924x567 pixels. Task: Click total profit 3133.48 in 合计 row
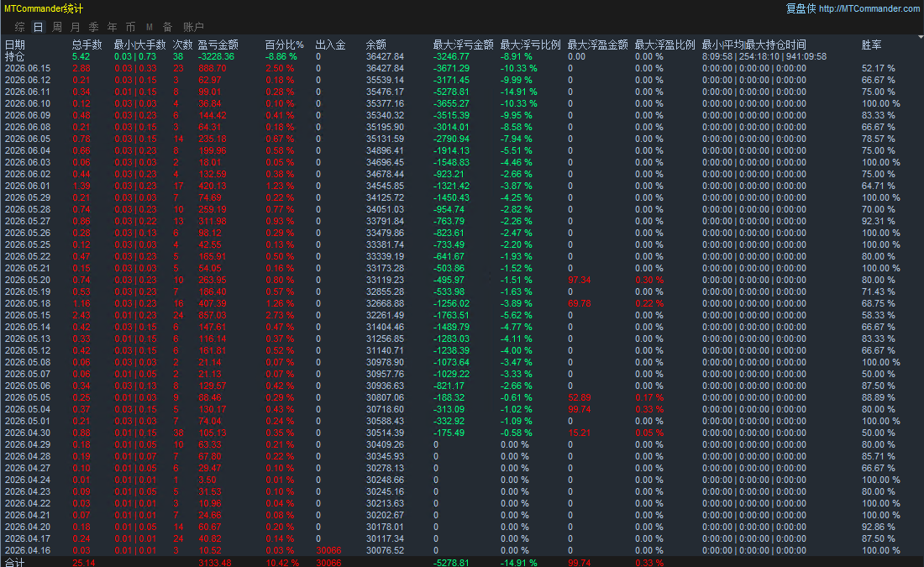214,562
